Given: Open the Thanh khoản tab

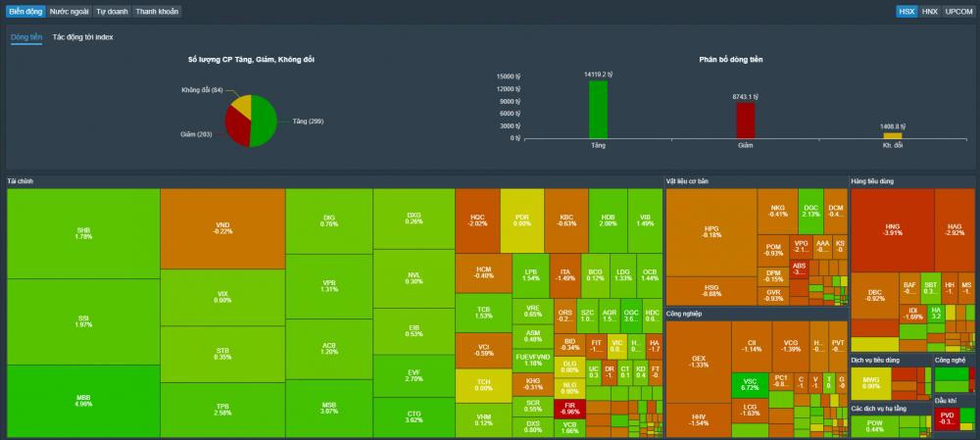Looking at the screenshot, I should click(157, 11).
